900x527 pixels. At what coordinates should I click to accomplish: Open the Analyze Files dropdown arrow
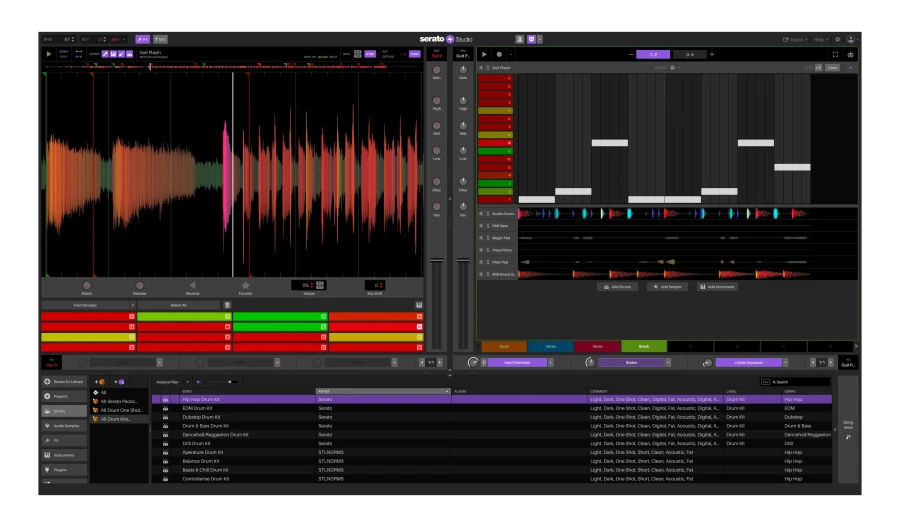188,382
